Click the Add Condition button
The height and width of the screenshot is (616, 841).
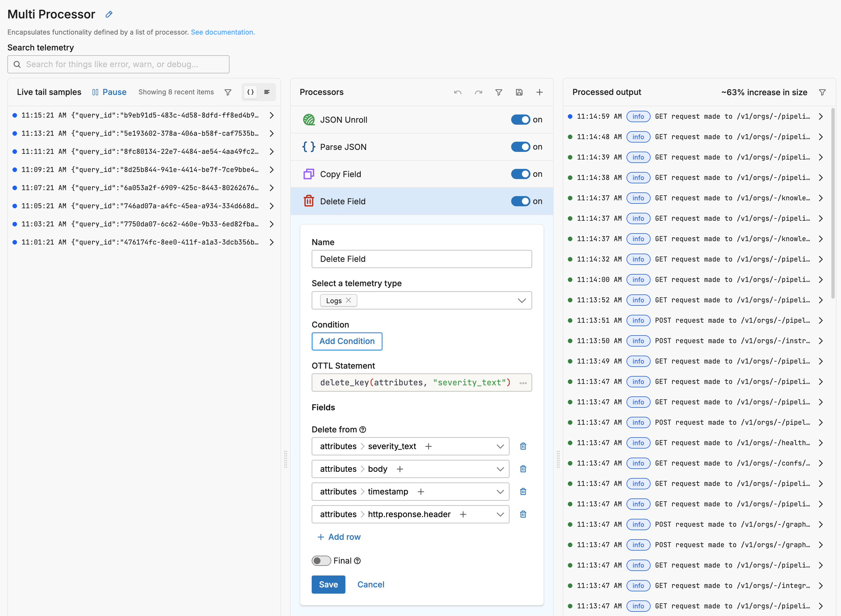(x=347, y=341)
